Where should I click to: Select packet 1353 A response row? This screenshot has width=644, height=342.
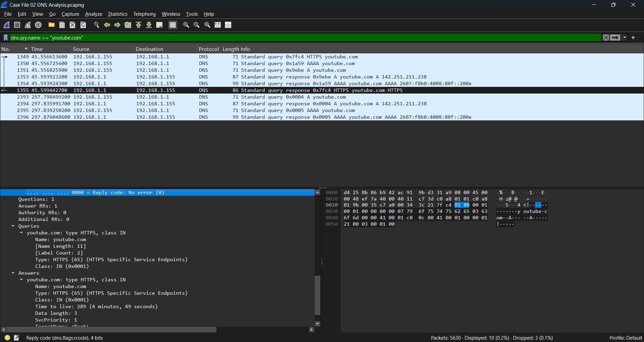[322, 77]
